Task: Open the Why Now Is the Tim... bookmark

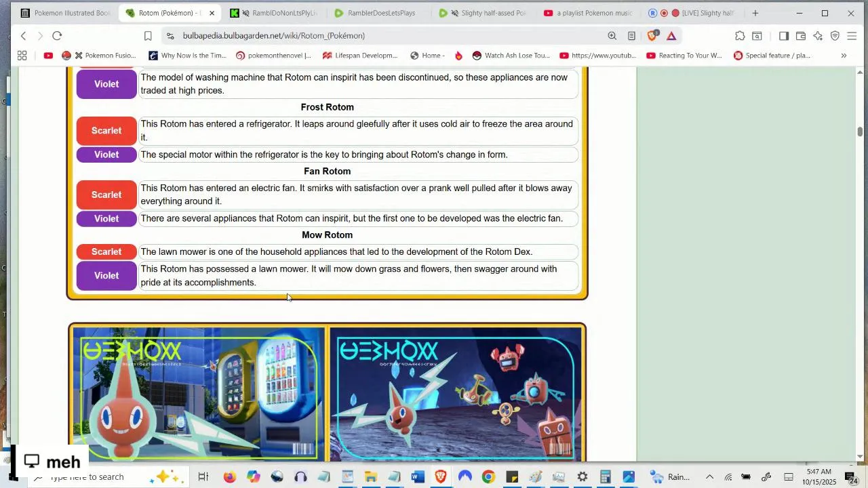Action: [x=188, y=56]
